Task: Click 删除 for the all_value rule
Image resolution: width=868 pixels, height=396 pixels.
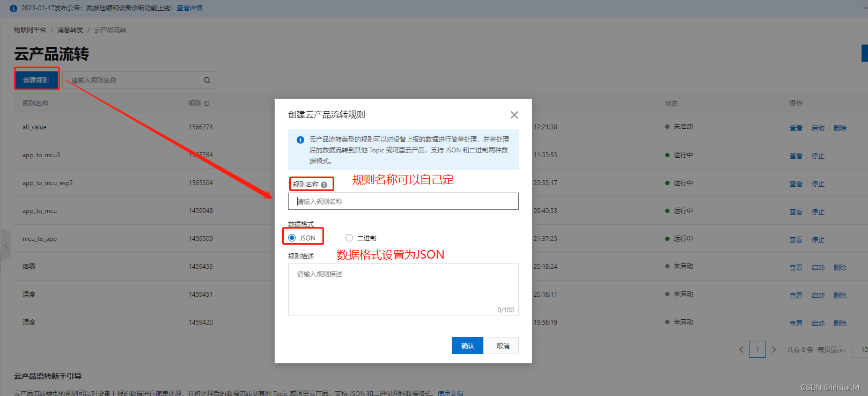Action: (840, 128)
